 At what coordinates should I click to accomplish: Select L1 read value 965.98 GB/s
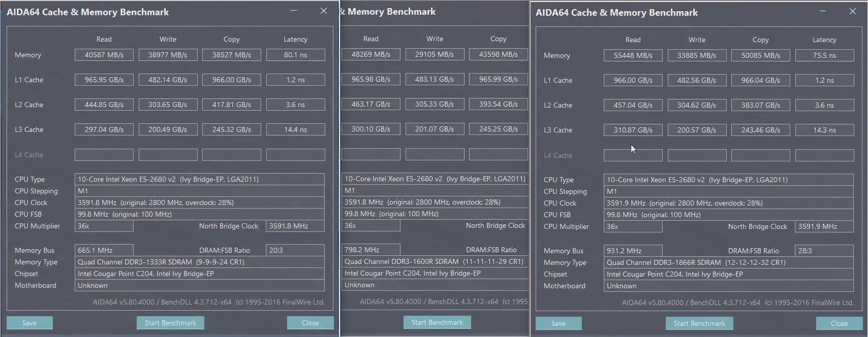[371, 79]
